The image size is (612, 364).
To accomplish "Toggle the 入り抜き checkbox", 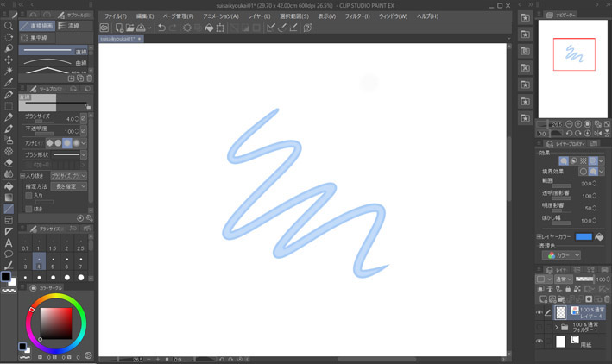I will (x=22, y=175).
